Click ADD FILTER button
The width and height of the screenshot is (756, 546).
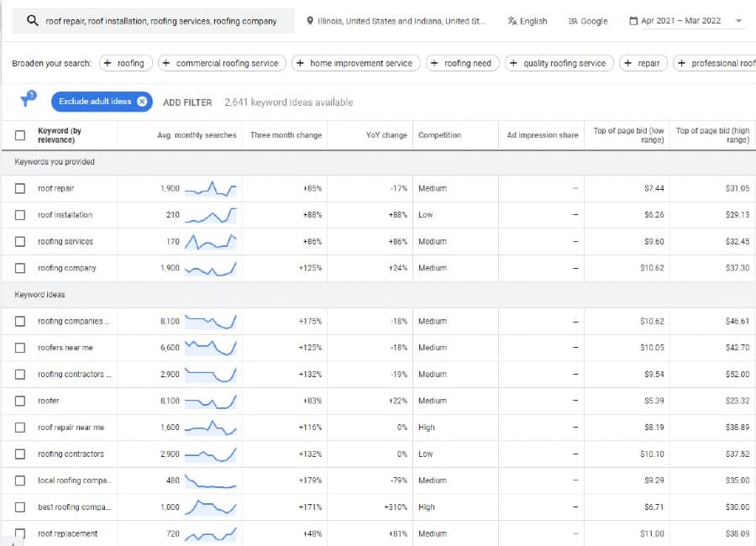[187, 102]
